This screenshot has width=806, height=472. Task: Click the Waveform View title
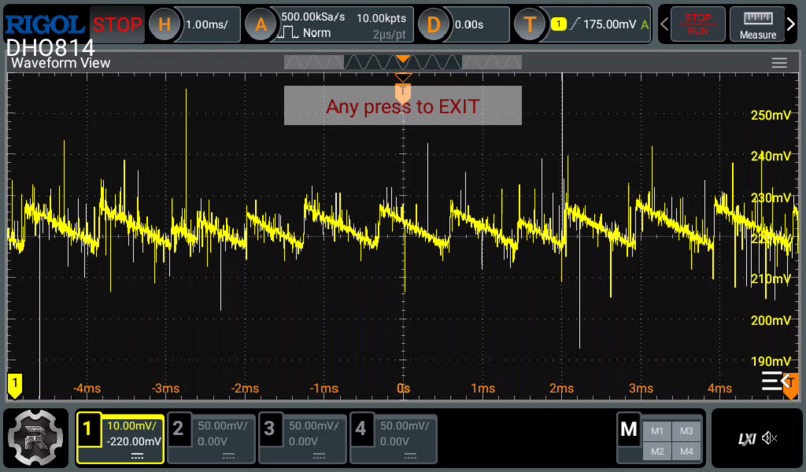[x=61, y=63]
